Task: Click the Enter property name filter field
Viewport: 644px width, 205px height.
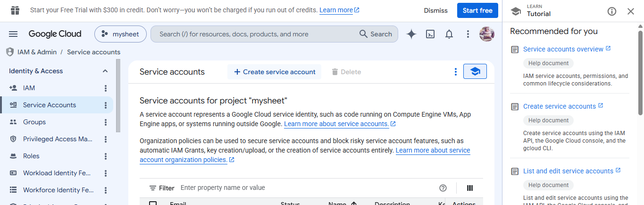Action: pyautogui.click(x=307, y=188)
